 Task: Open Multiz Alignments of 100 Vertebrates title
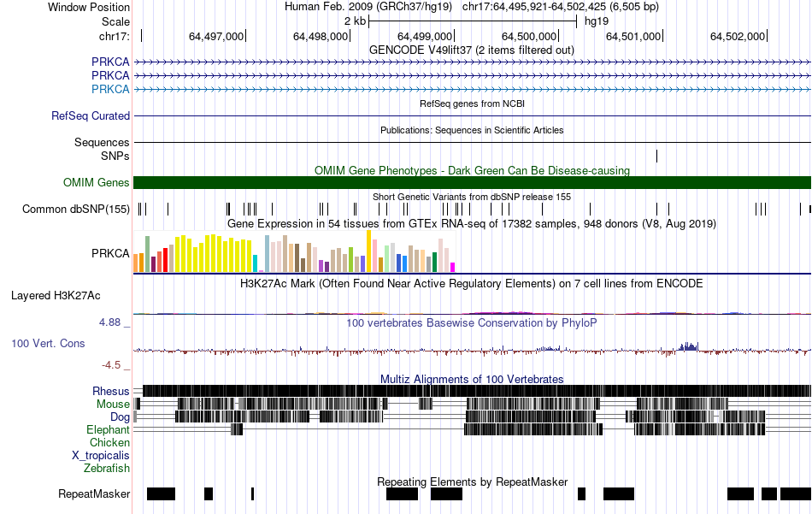(x=472, y=379)
